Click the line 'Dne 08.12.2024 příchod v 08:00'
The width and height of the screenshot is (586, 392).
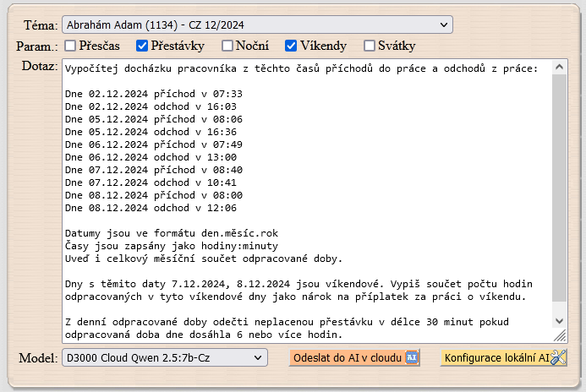pos(154,195)
